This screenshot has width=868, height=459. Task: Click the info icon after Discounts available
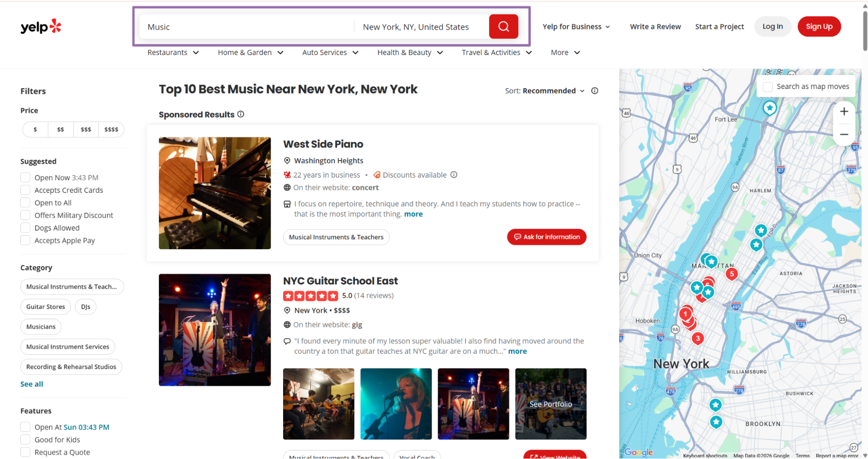[454, 175]
